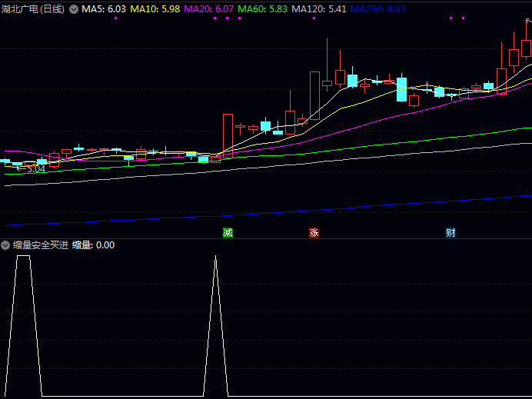532x399 pixels.
Task: Click the green 减 marker icon
Action: [x=228, y=232]
